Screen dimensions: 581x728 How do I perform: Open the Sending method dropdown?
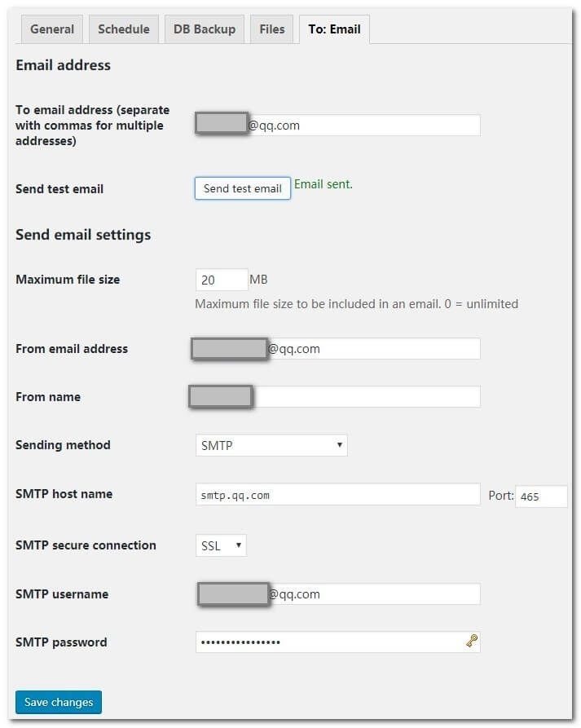tap(271, 445)
